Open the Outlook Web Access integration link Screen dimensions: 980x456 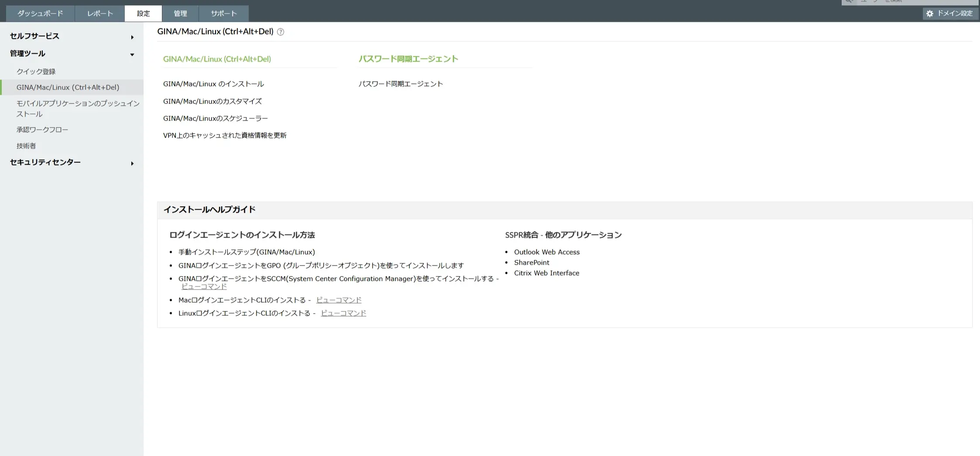(547, 252)
